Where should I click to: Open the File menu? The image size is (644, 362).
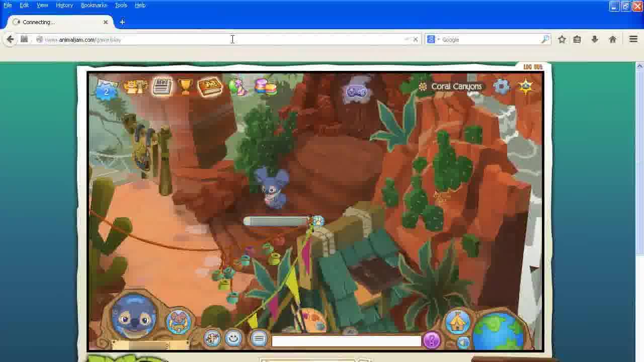coord(8,5)
